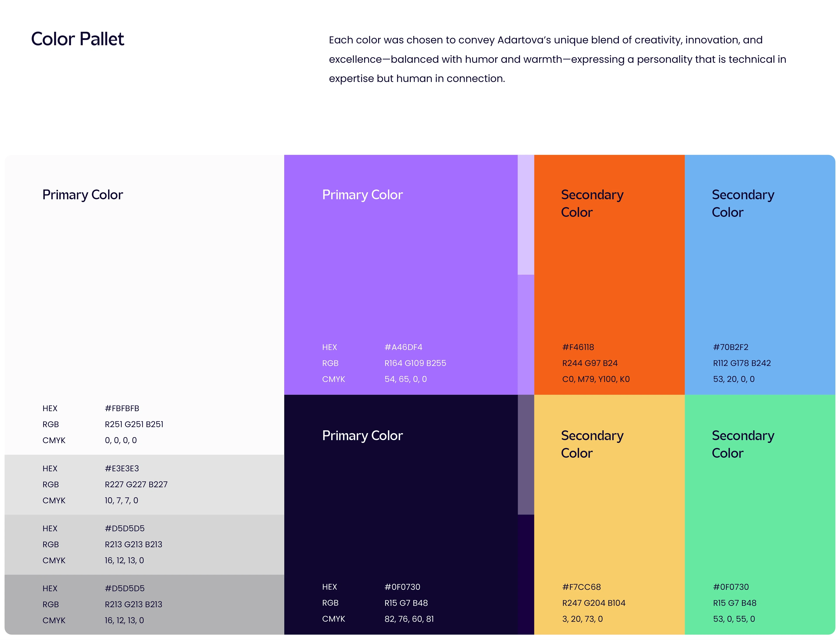Click CMYK 82, 76, 60, 81 value
The height and width of the screenshot is (640, 840).
click(x=409, y=619)
